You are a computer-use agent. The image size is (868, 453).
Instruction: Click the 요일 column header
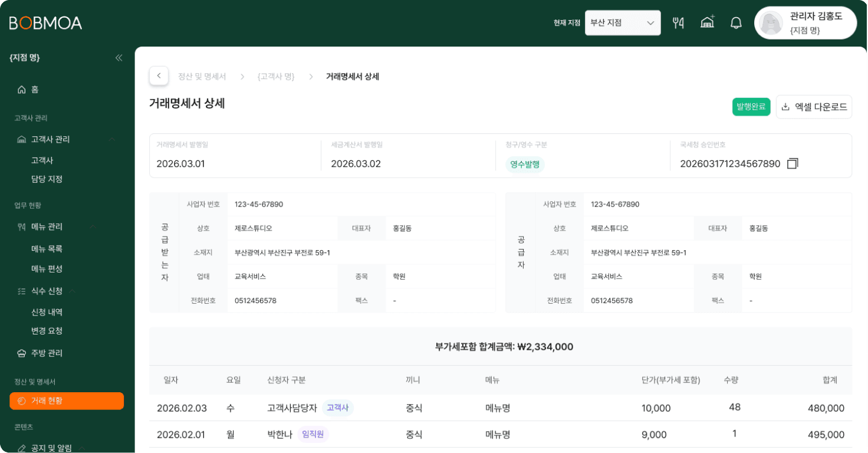(x=234, y=380)
